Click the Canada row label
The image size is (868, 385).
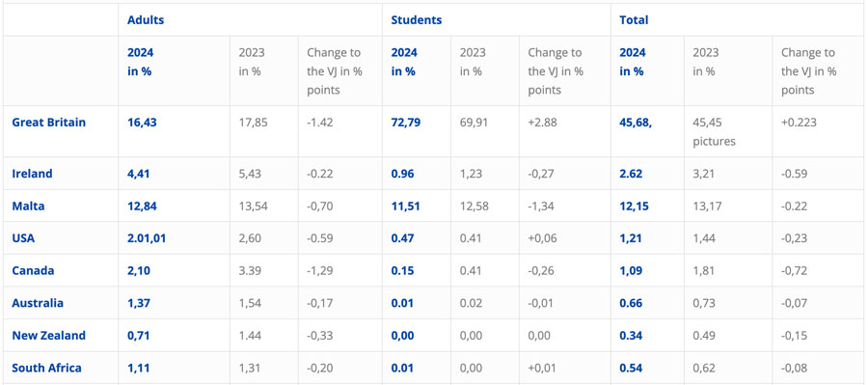click(x=33, y=271)
